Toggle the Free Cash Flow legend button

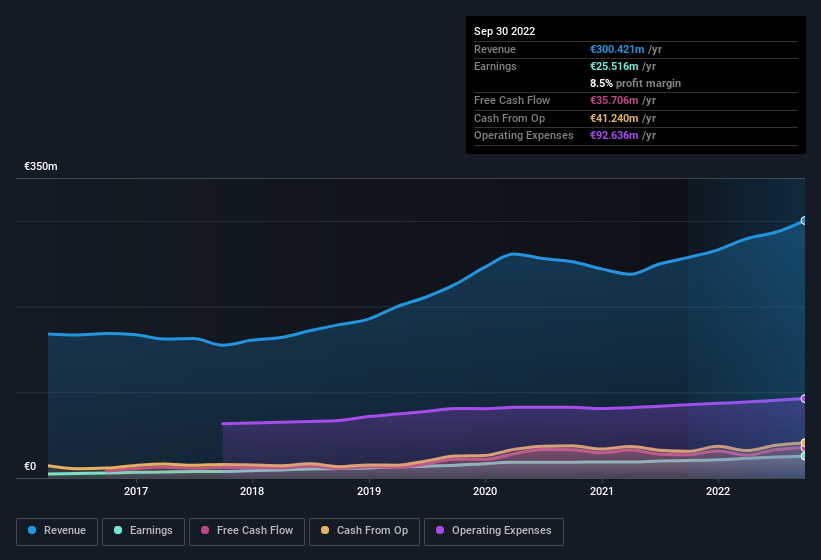pyautogui.click(x=247, y=531)
